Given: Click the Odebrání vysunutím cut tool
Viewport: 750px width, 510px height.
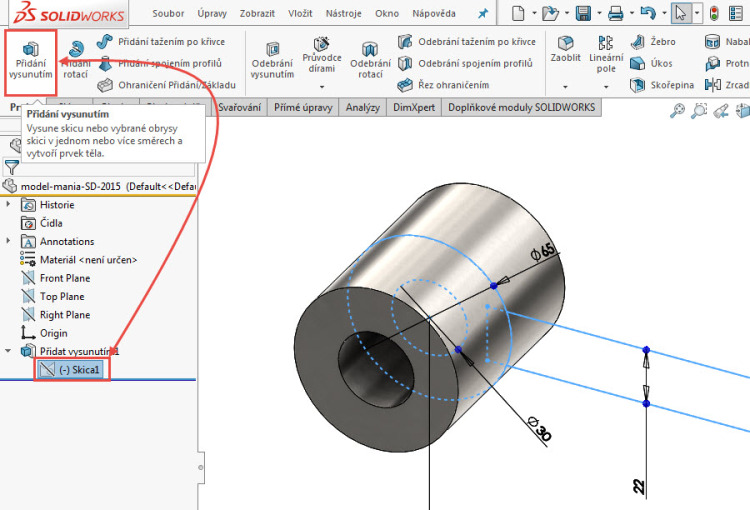Looking at the screenshot, I should [x=272, y=61].
